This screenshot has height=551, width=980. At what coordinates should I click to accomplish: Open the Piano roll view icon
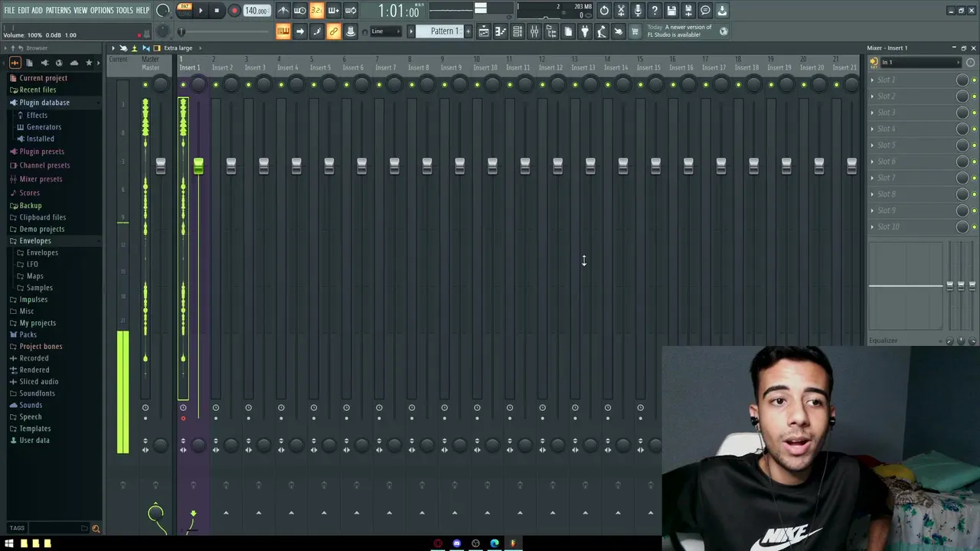pos(501,31)
